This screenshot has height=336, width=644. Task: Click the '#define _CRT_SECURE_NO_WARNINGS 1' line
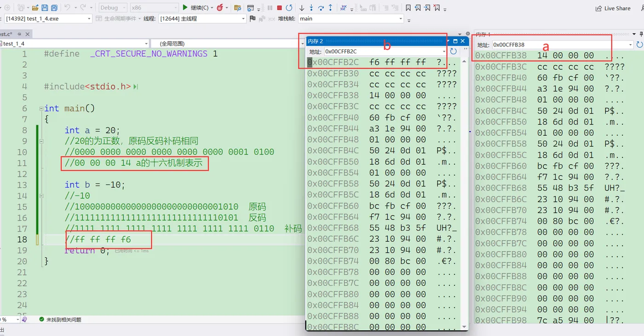pyautogui.click(x=131, y=54)
